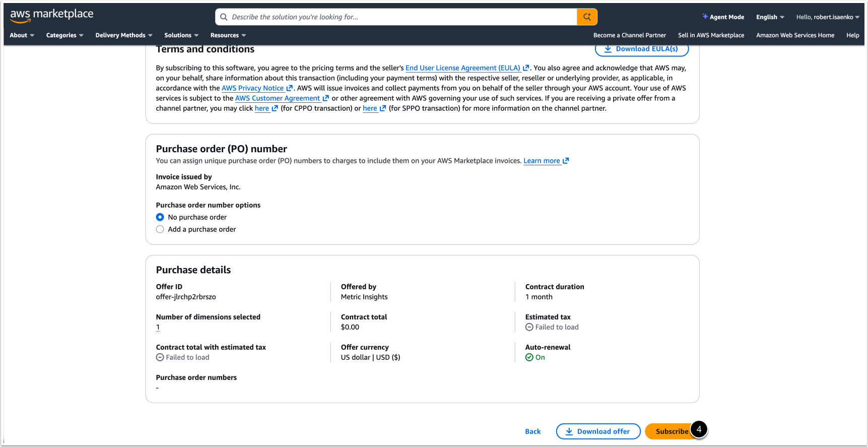The image size is (868, 447).
Task: Click the Back link
Action: click(532, 431)
